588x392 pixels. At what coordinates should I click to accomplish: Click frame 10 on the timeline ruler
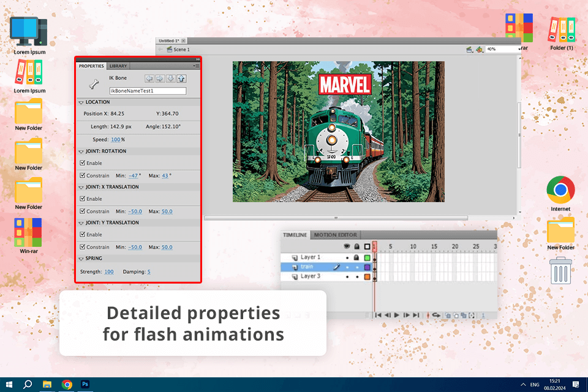click(412, 246)
